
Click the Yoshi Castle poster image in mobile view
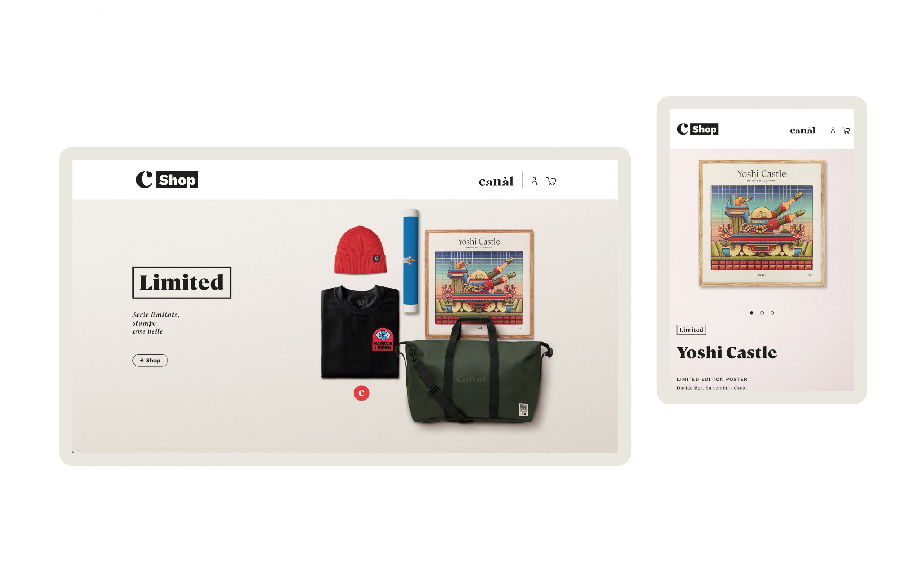762,223
